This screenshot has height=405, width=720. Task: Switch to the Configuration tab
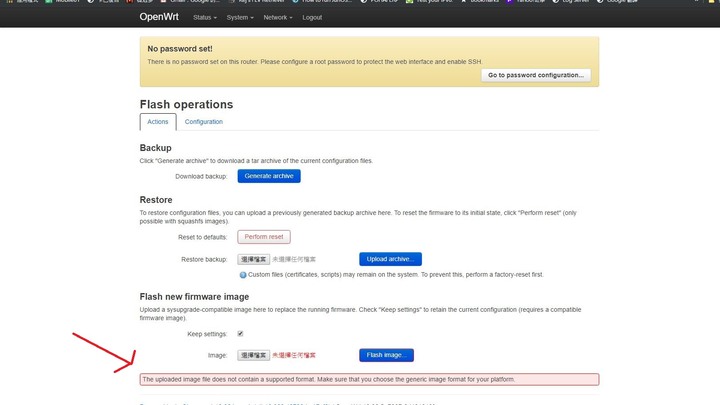tap(204, 122)
